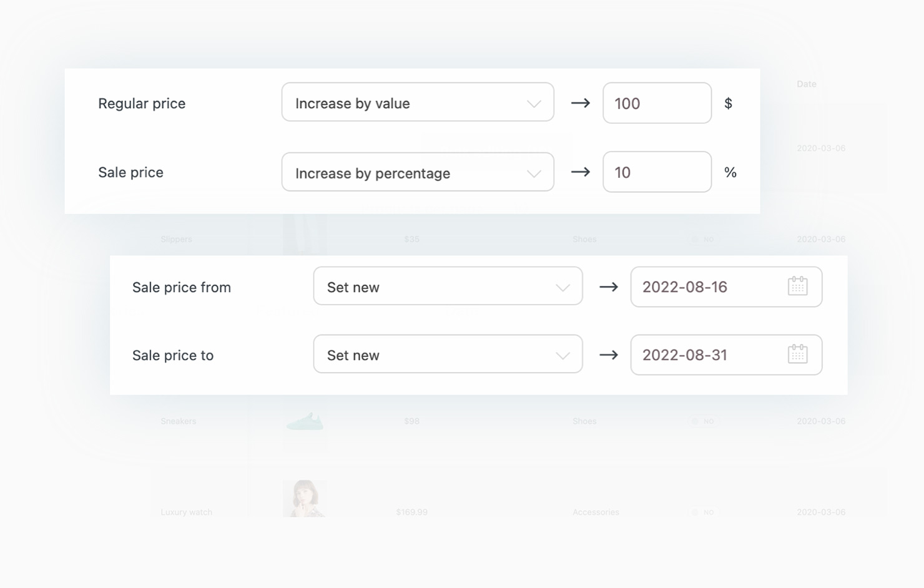Click the Regular price value field showing 100

tap(656, 103)
